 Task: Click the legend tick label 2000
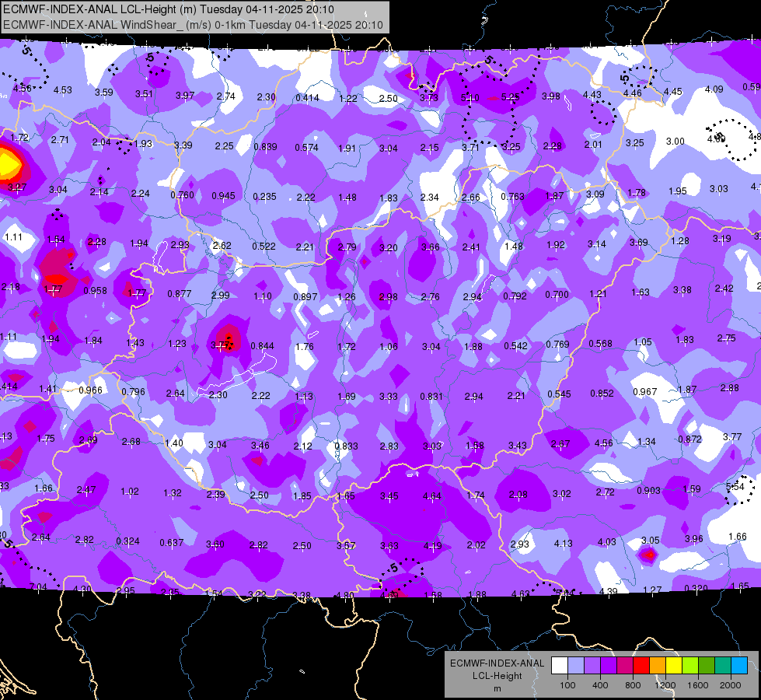click(731, 685)
